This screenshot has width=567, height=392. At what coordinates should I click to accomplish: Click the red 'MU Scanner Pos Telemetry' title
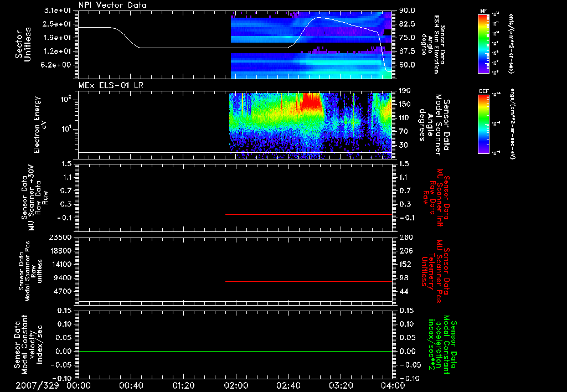[435, 271]
